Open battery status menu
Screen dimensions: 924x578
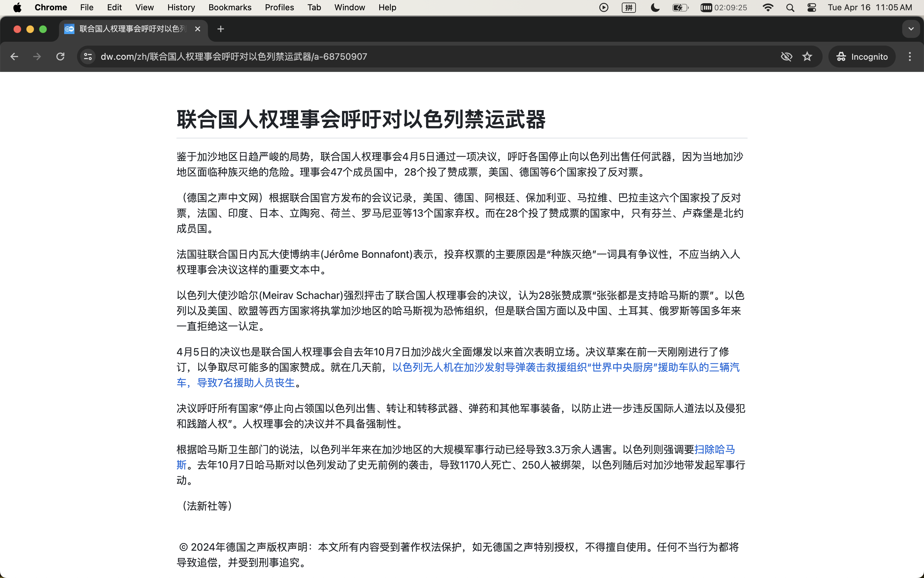pos(680,7)
